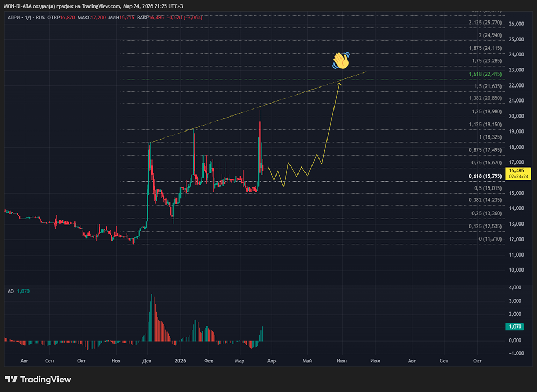Click the 2026 year label on time axis
The image size is (537, 392).
pyautogui.click(x=180, y=361)
